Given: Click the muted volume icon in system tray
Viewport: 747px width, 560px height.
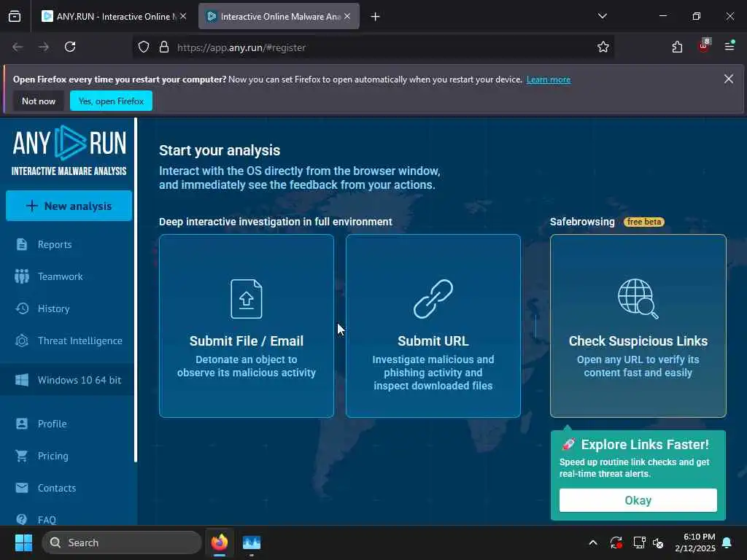Looking at the screenshot, I should click(659, 542).
